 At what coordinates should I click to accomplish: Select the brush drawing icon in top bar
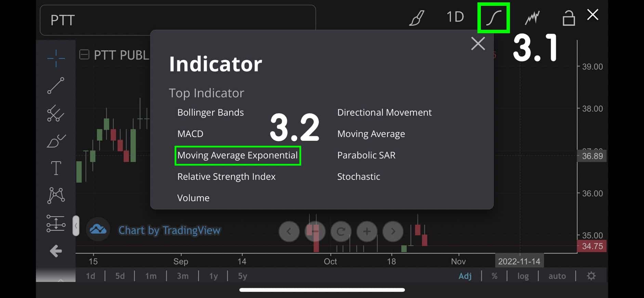point(417,18)
